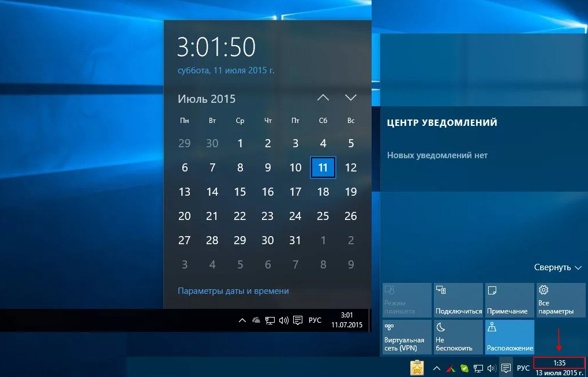Image resolution: width=588 pixels, height=377 pixels.
Task: Open Параметры даты и времени link
Action: pos(233,291)
